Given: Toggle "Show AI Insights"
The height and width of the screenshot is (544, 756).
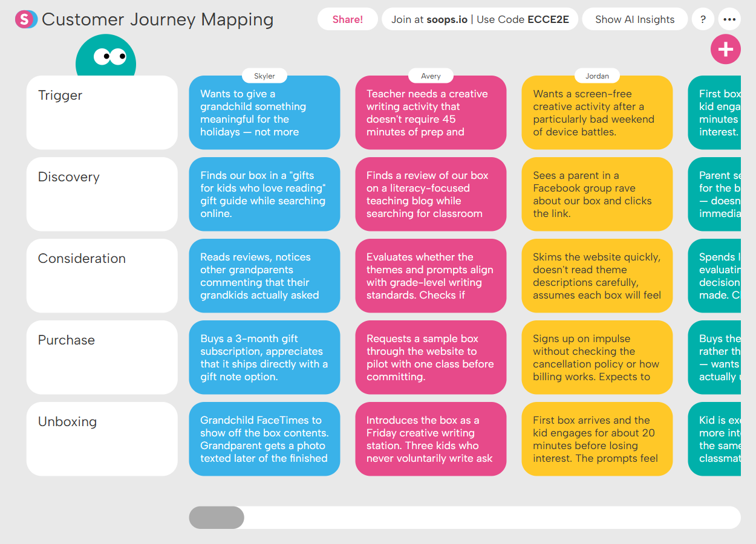Looking at the screenshot, I should (634, 19).
